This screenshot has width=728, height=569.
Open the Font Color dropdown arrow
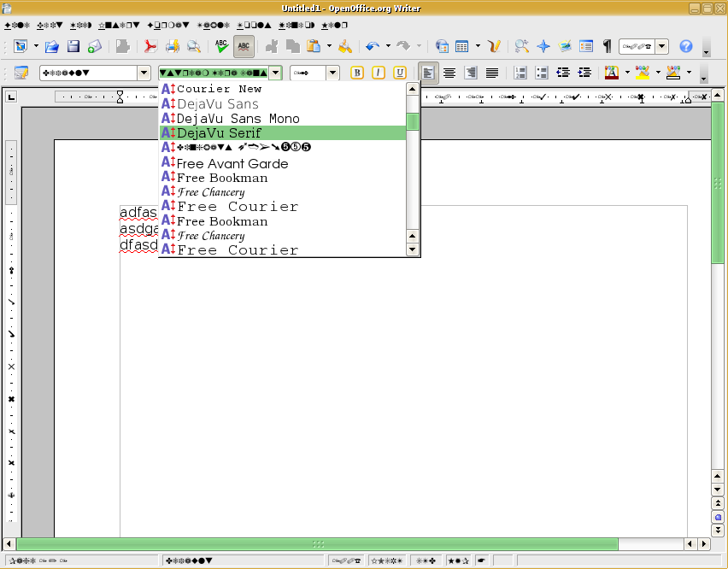(x=627, y=73)
